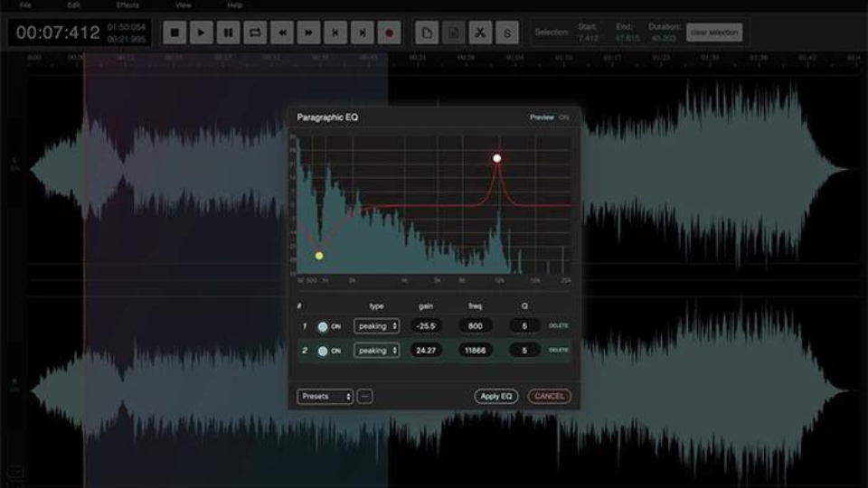Open the Presets dropdown
This screenshot has width=868, height=488.
click(x=325, y=396)
